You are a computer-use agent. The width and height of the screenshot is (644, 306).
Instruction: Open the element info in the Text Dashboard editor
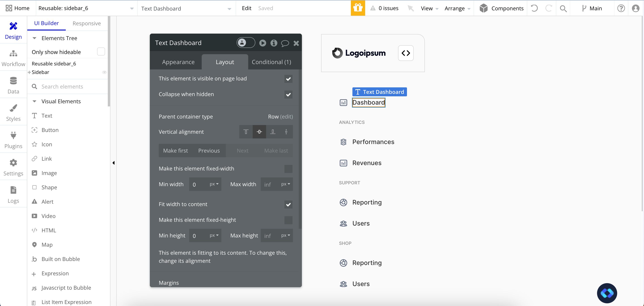coord(273,43)
